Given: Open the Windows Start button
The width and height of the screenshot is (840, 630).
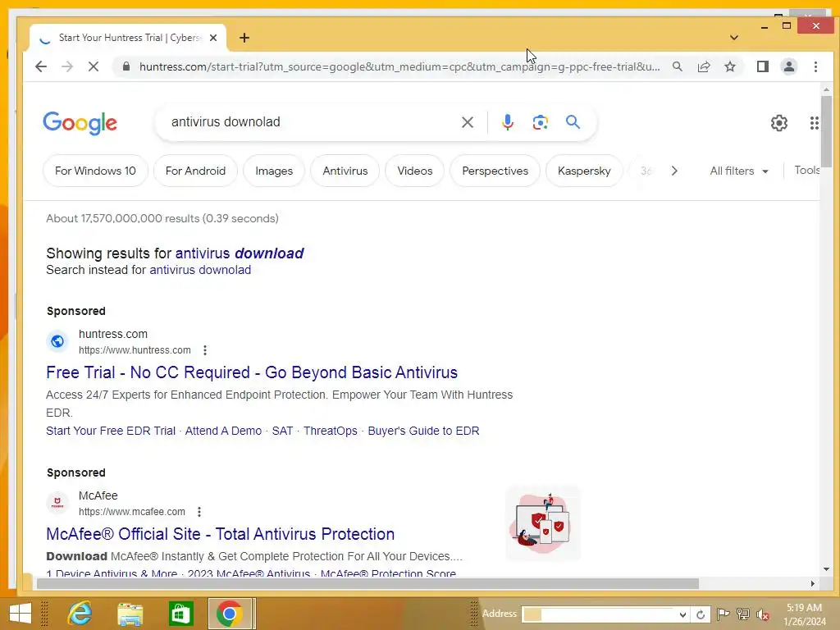Looking at the screenshot, I should coord(20,614).
